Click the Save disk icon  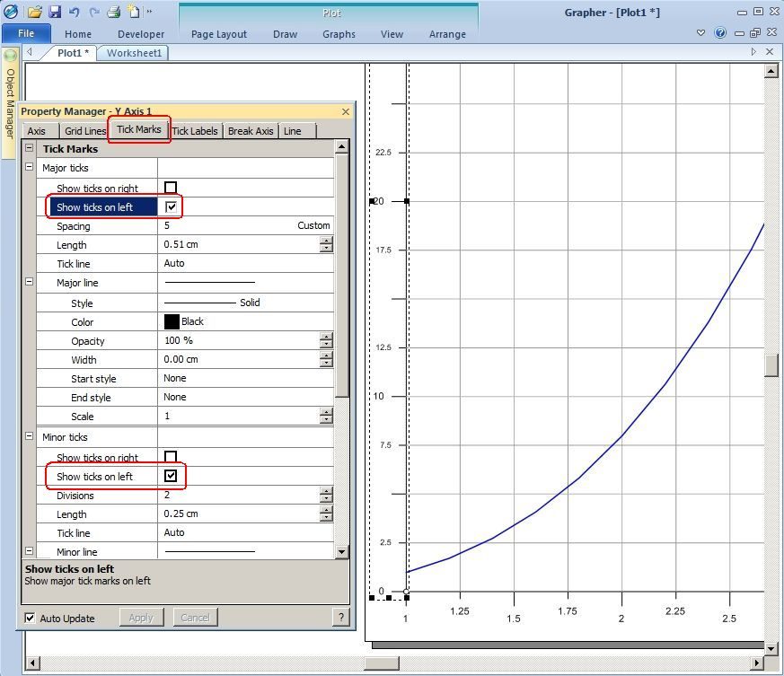(x=54, y=12)
